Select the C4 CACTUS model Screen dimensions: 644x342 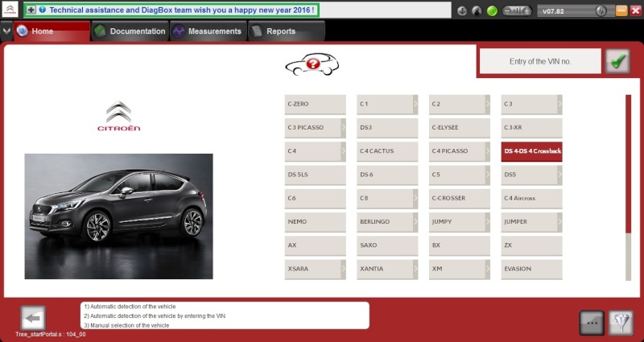[387, 151]
